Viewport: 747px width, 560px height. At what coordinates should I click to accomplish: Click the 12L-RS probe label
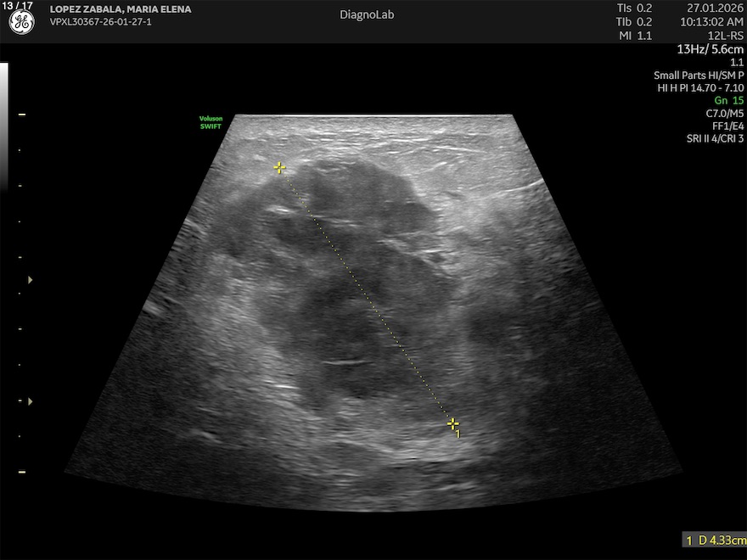click(726, 35)
